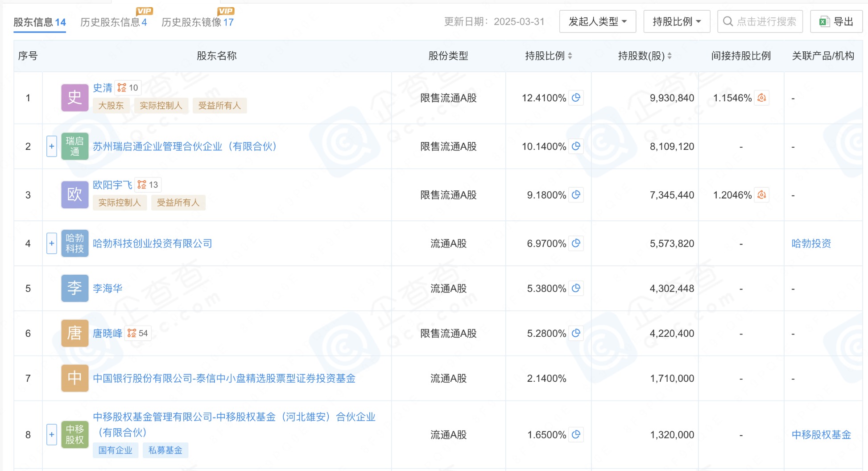The image size is (868, 471).
Task: Click share count 4,302,448
Action: (672, 289)
